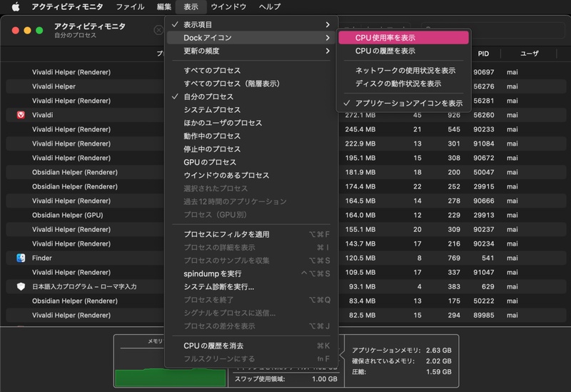The height and width of the screenshot is (392, 571).
Task: Click the shield icon beside 日本語入力プログラム
Action: [21, 287]
